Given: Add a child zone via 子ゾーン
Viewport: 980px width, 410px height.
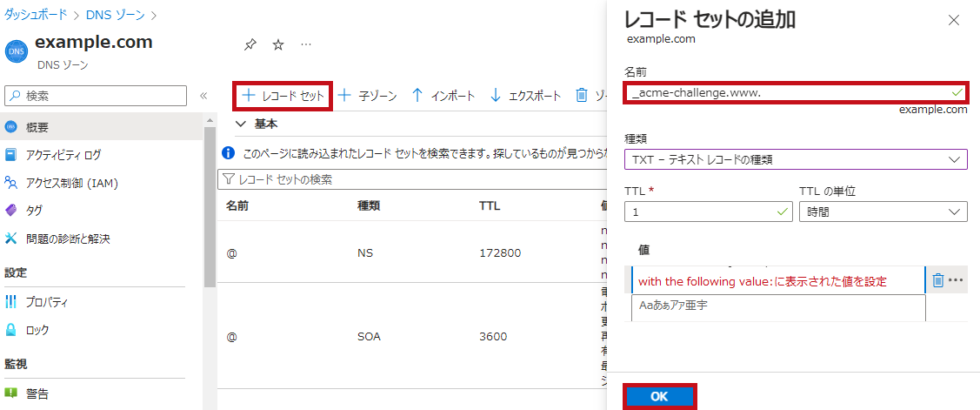Looking at the screenshot, I should click(368, 96).
